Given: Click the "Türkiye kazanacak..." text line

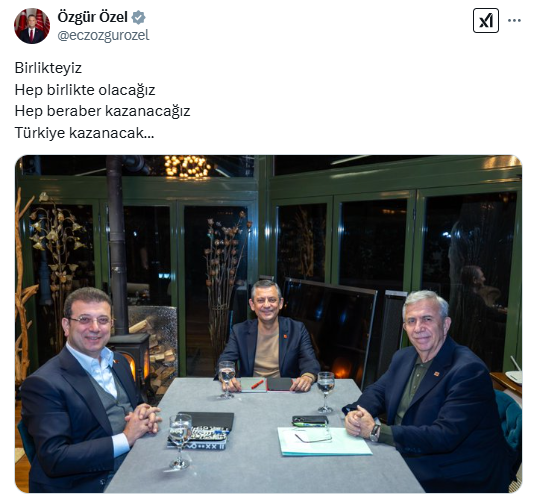Looking at the screenshot, I should 84,132.
